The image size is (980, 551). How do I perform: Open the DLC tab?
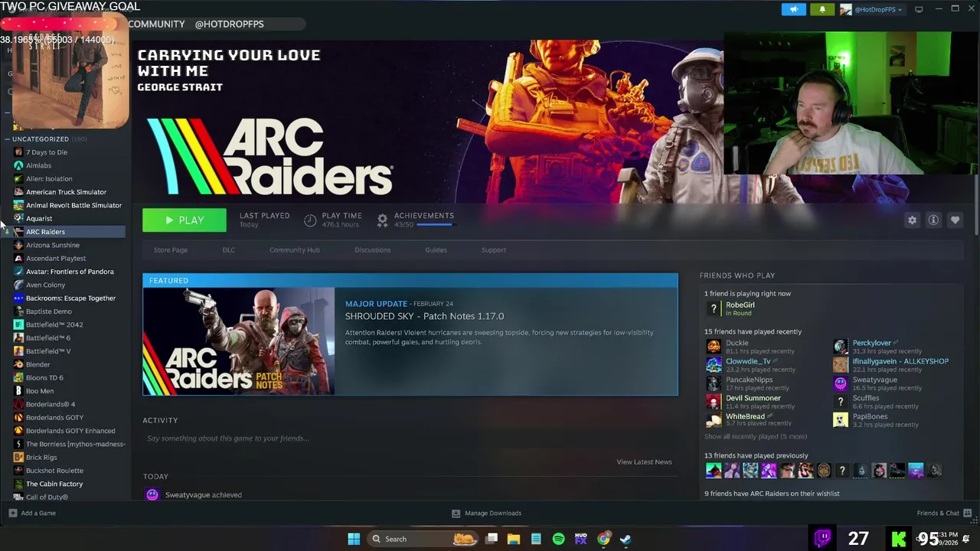pos(228,250)
